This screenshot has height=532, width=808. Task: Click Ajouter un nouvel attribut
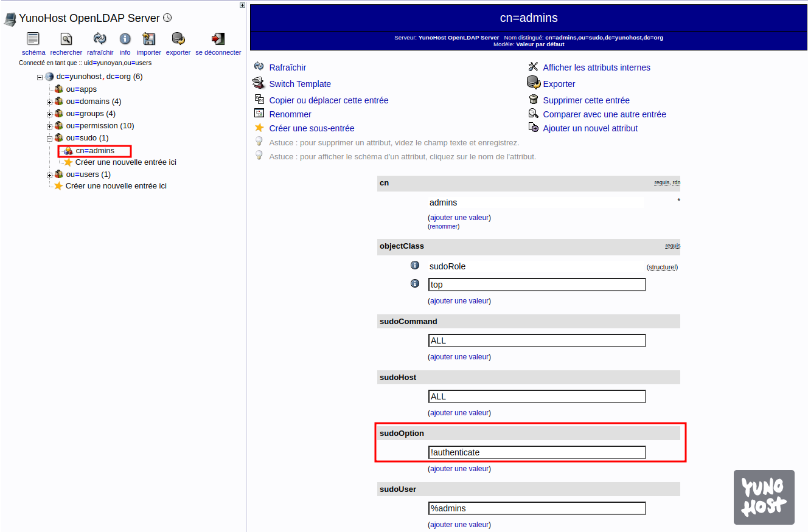pos(590,128)
